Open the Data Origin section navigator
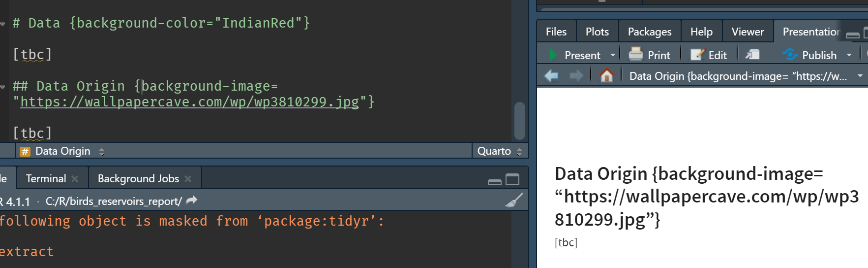The height and width of the screenshot is (268, 868). (x=62, y=151)
